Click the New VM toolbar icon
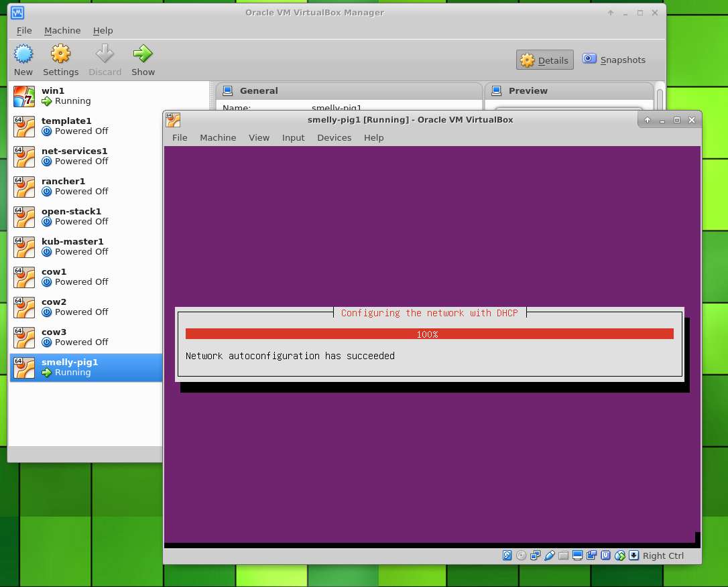Screen dimensions: 728x587 (x=23, y=54)
